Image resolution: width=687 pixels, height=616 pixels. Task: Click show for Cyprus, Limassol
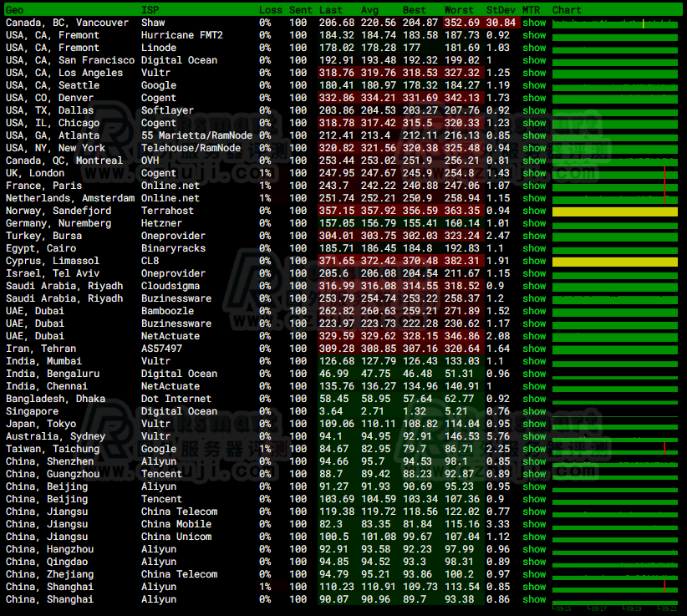(x=534, y=261)
